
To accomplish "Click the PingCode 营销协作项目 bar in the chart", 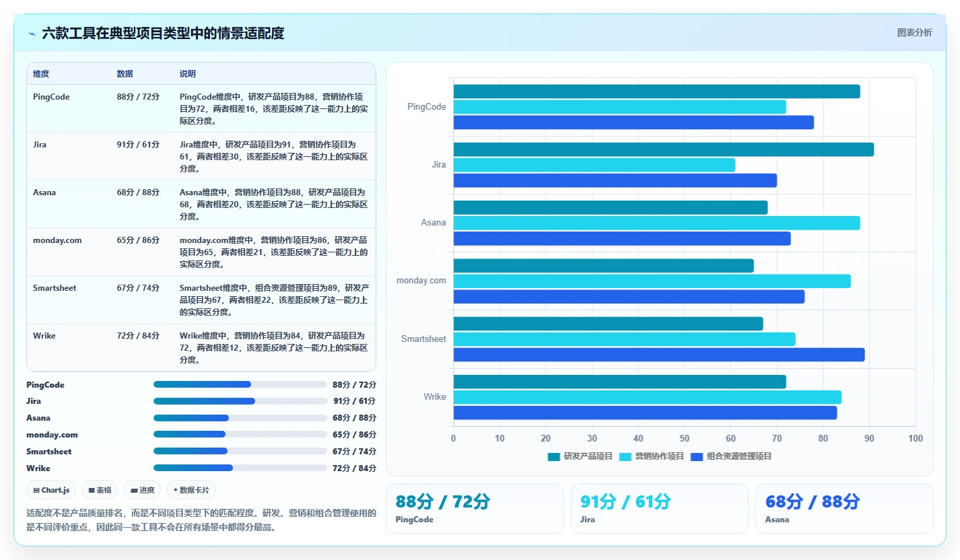I will (620, 107).
